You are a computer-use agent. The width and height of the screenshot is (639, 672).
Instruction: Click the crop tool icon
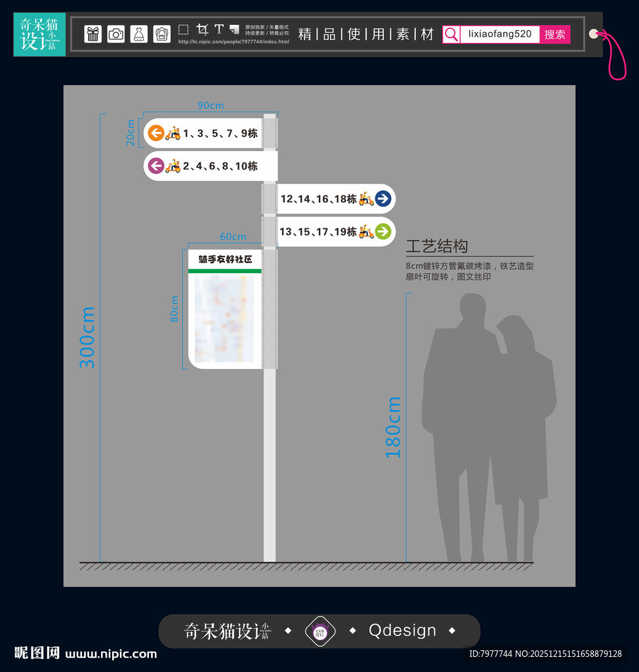click(202, 30)
